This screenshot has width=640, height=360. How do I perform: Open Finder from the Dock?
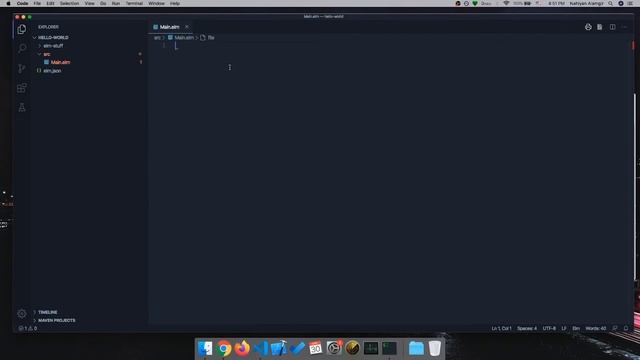pyautogui.click(x=205, y=348)
